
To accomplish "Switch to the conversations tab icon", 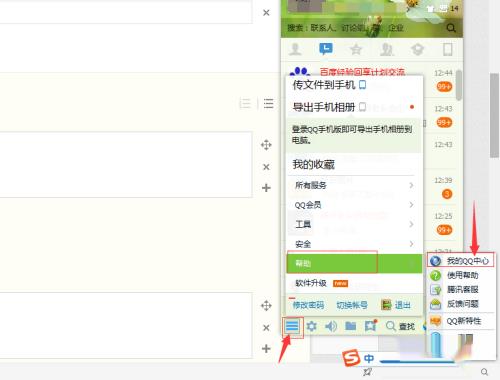I will tap(325, 49).
